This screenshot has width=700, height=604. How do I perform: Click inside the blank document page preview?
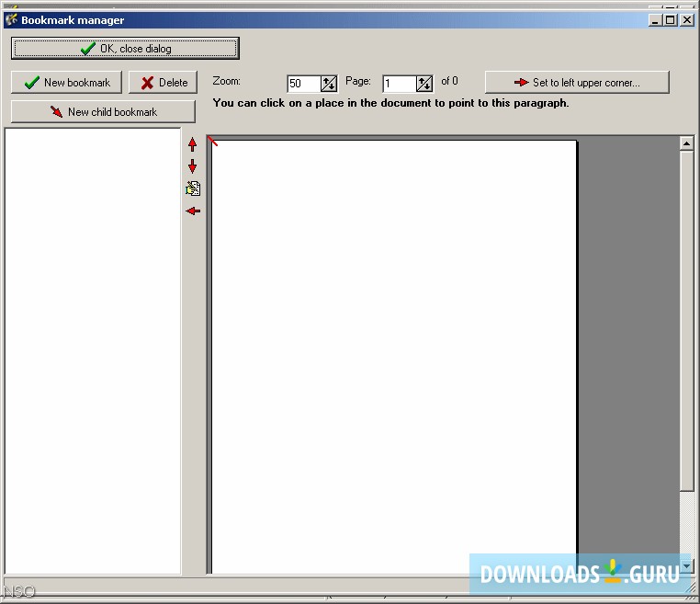click(x=394, y=357)
